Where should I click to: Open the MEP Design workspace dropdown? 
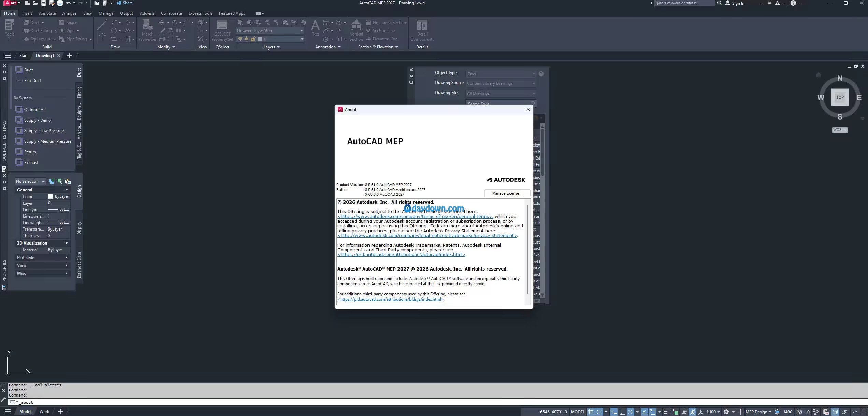pos(758,412)
